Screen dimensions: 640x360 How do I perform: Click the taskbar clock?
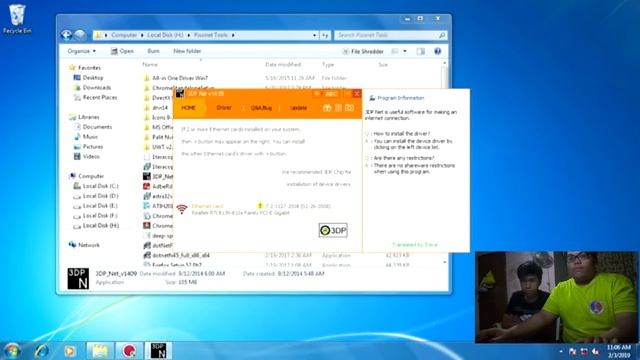click(x=618, y=351)
